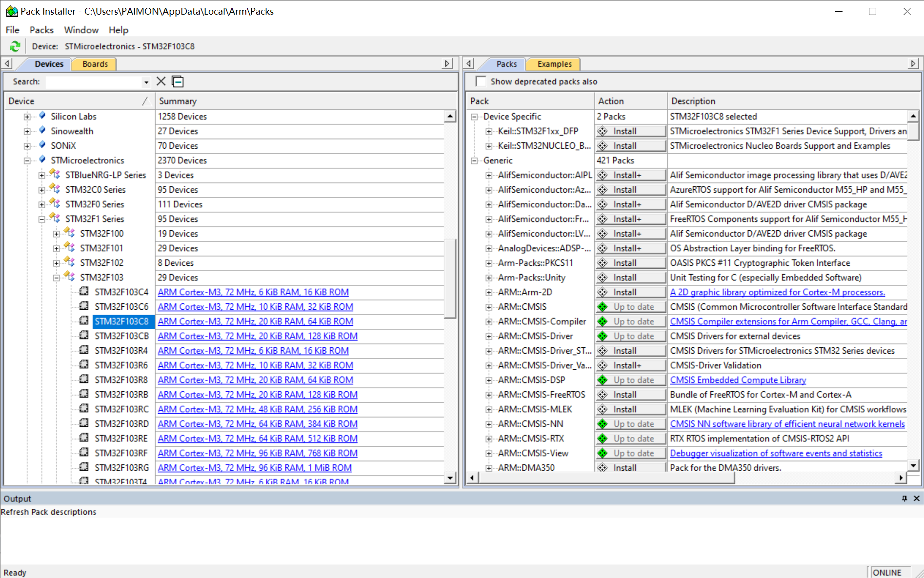Click the Silicon Labs vendor diamond icon
The width and height of the screenshot is (924, 578).
42,116
